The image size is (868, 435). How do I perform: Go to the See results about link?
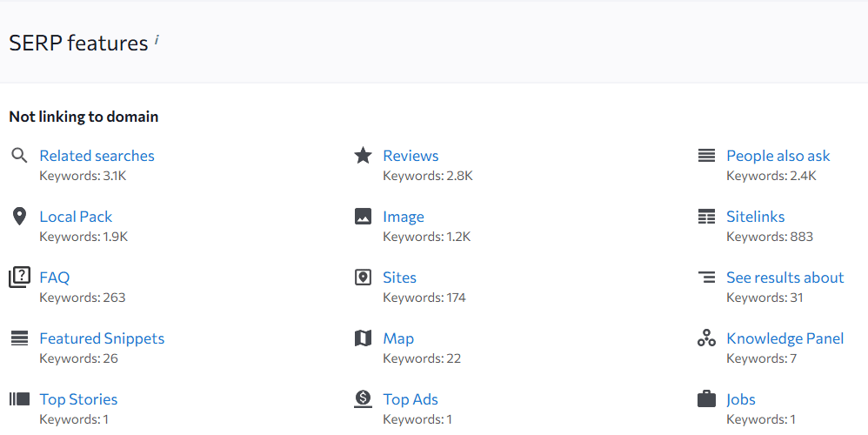(x=785, y=278)
